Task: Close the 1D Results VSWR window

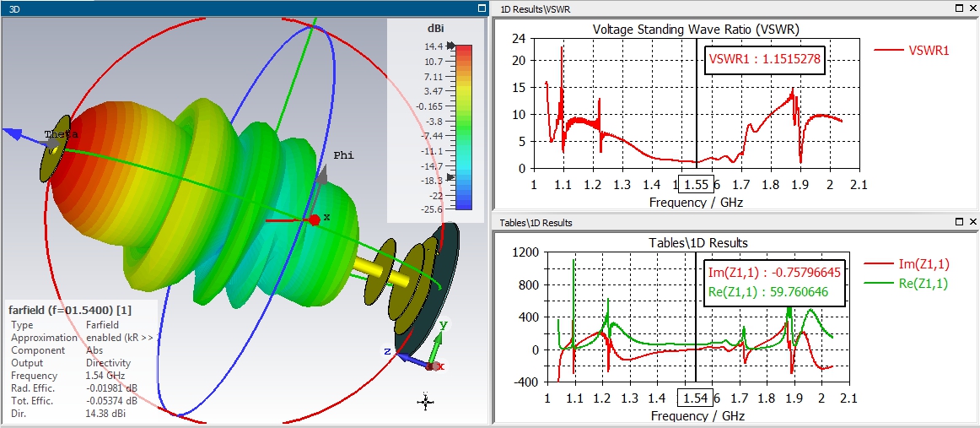Action: click(x=972, y=8)
